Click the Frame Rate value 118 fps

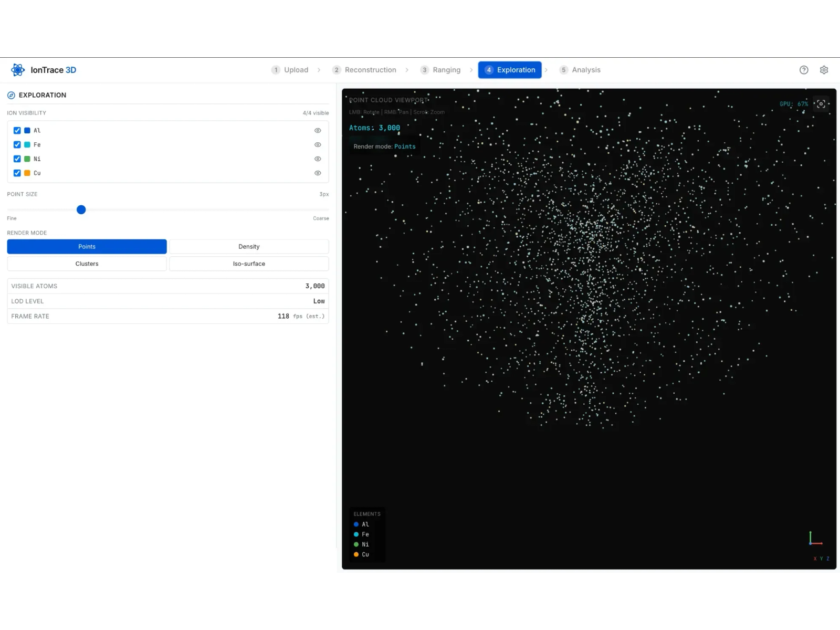click(x=301, y=316)
